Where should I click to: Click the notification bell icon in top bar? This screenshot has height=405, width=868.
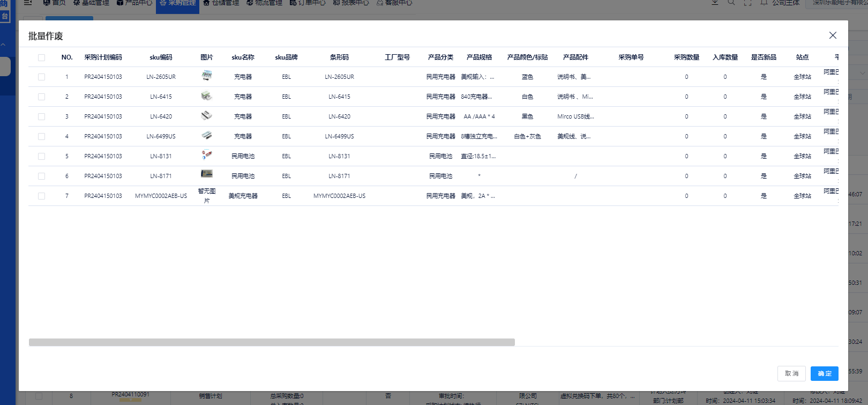click(764, 3)
